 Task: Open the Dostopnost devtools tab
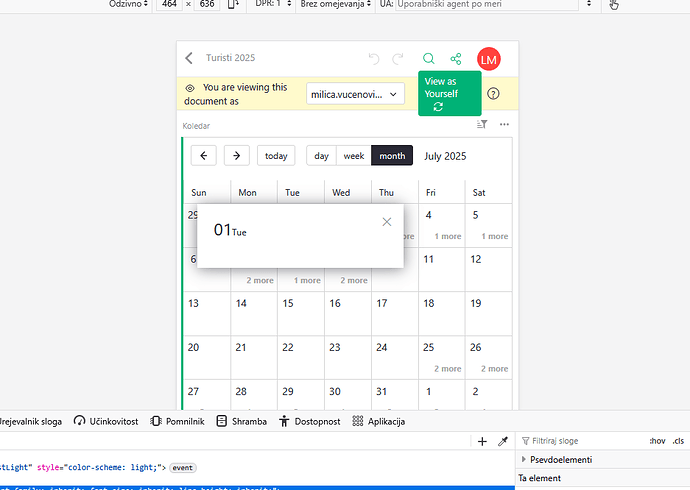(x=310, y=421)
